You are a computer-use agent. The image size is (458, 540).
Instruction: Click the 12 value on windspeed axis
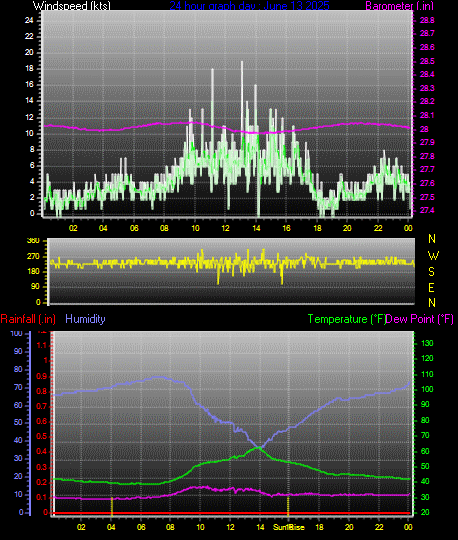pos(29,117)
